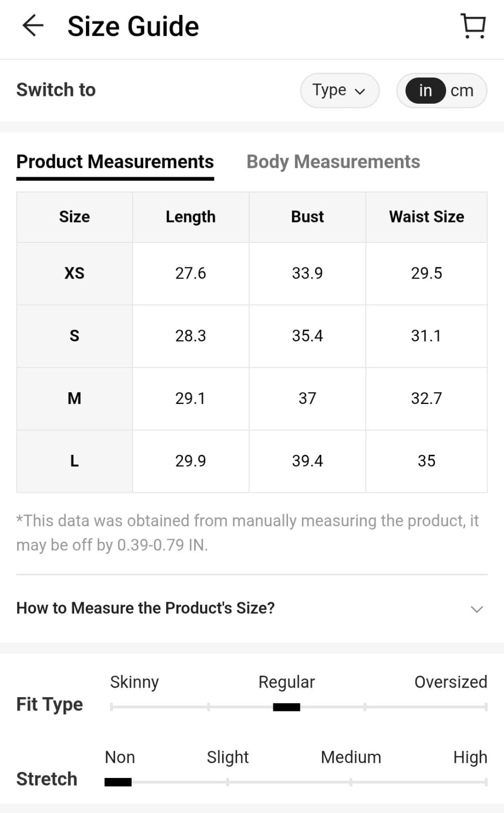Select the M size row
This screenshot has height=813, width=504.
click(74, 398)
